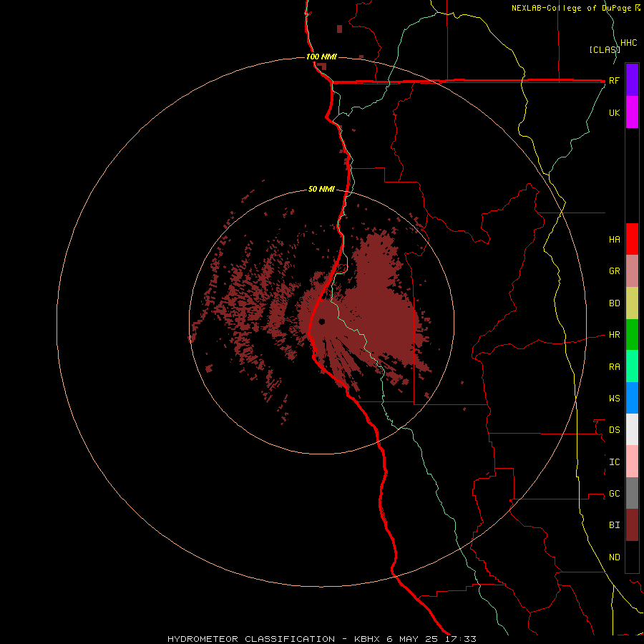
Task: Click the GC label beside the legend
Action: [614, 494]
